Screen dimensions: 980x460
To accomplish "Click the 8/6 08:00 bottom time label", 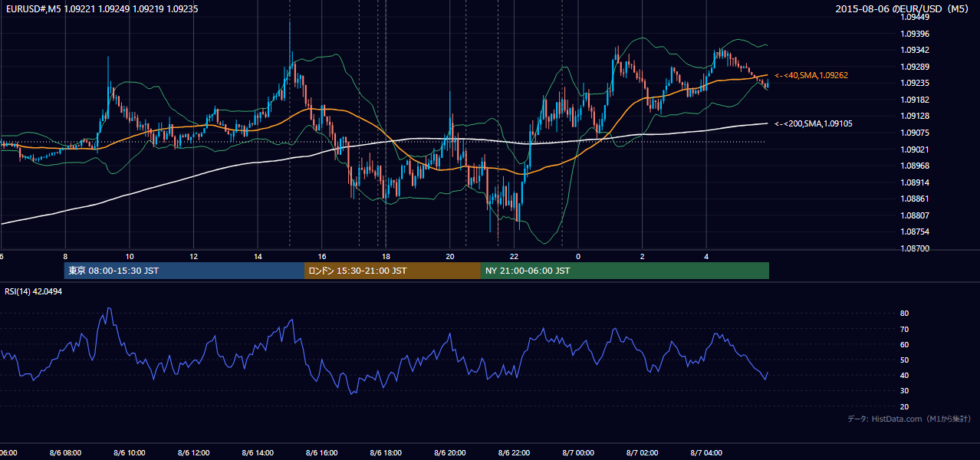I will (x=65, y=453).
